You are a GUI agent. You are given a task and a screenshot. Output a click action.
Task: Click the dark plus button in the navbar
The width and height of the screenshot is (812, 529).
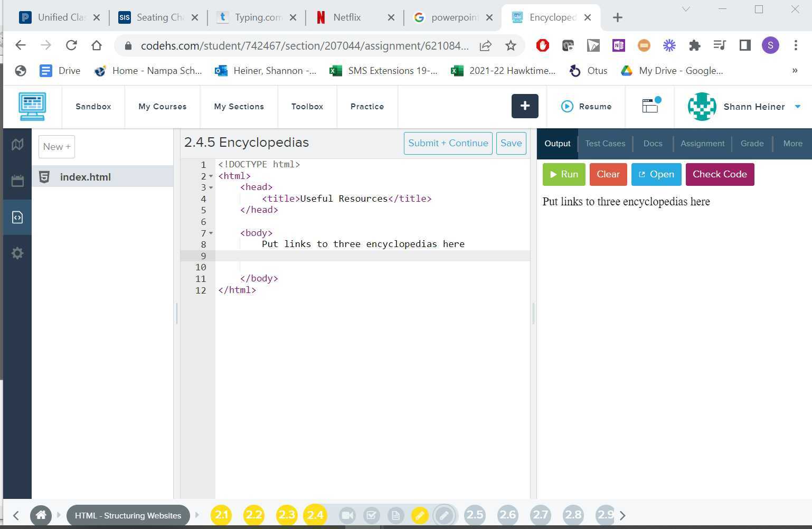tap(525, 106)
